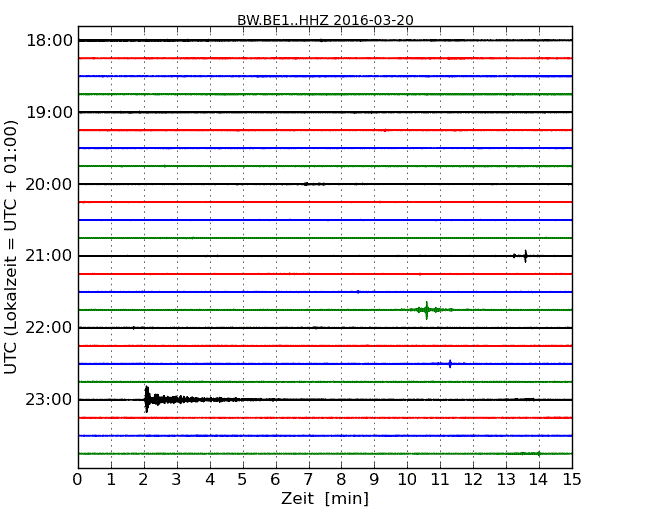Screen dimensions: 650x520
Task: Click the 20:00 time label
Action: [49, 184]
